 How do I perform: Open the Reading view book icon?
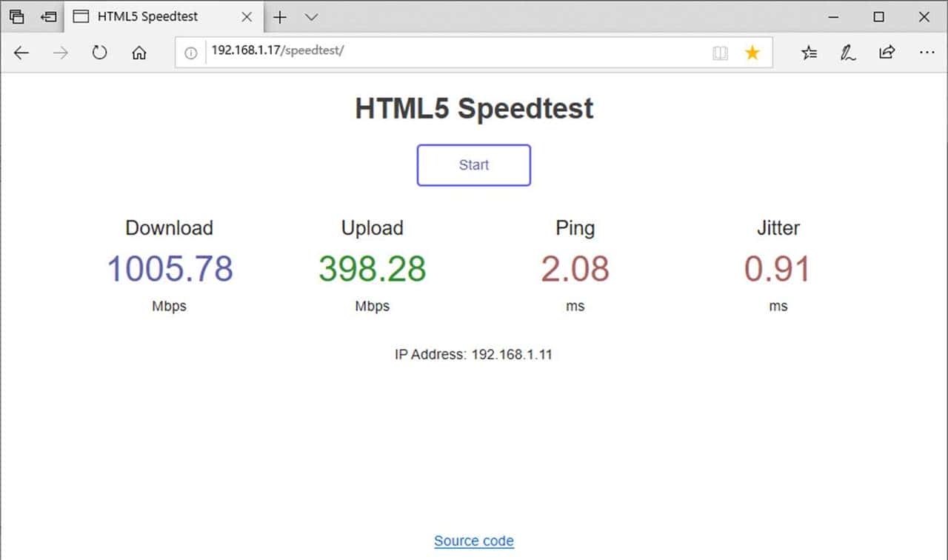720,53
